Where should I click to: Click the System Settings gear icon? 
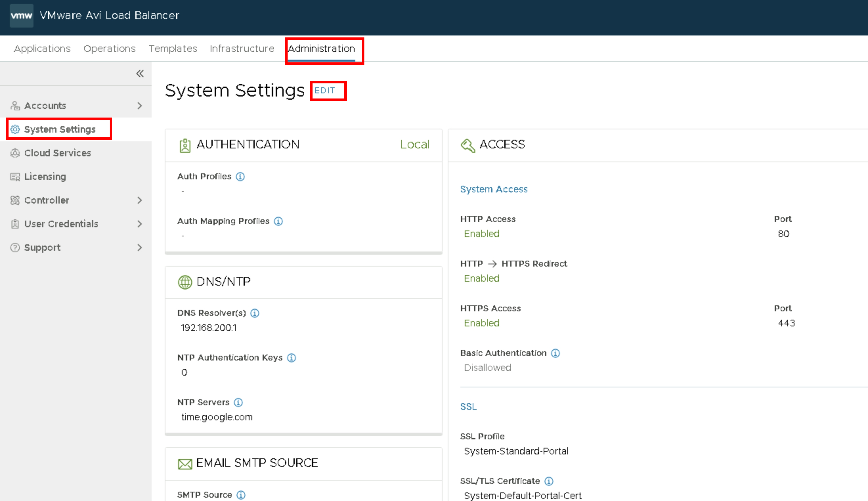coord(15,129)
